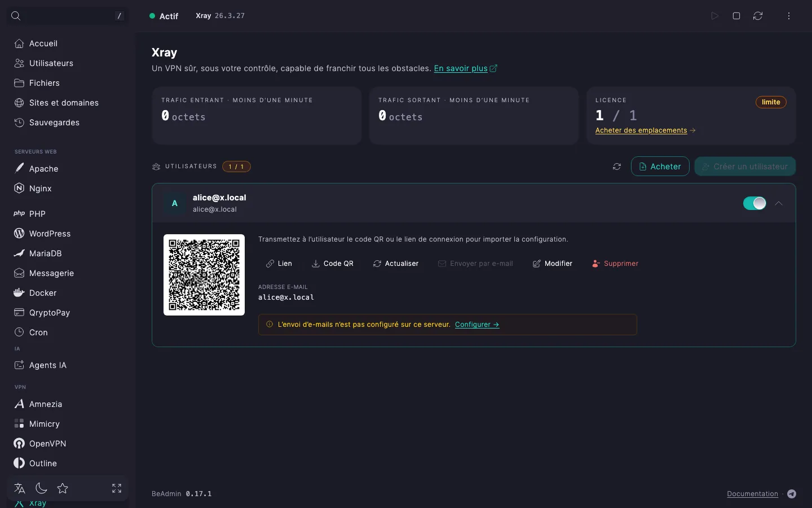
Task: Click the start service play icon
Action: 714,16
